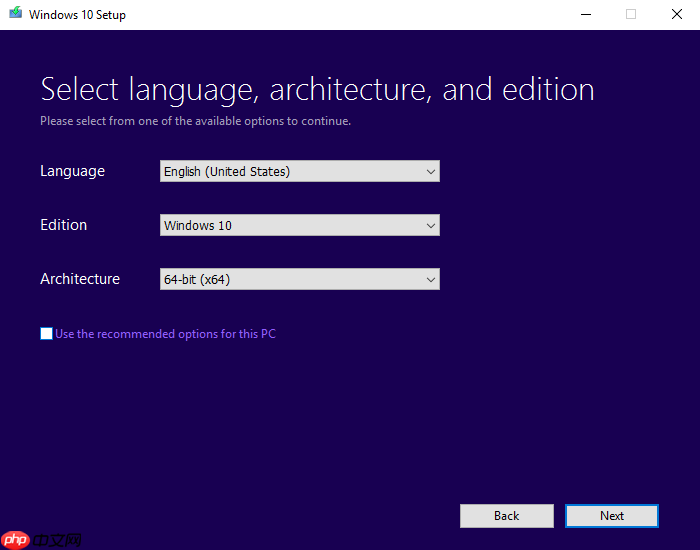Open the Language dropdown showing English (United States)
The height and width of the screenshot is (550, 700).
coord(300,171)
